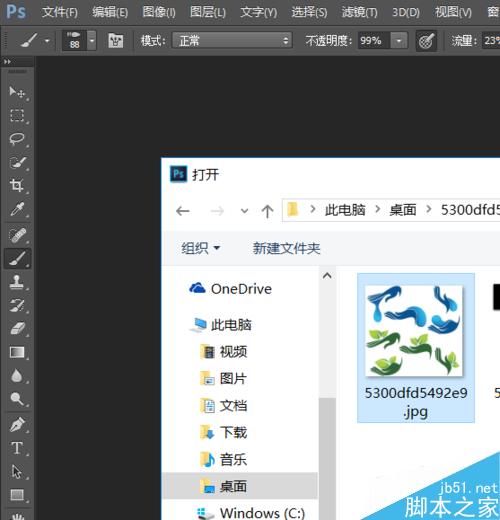This screenshot has height=520, width=500.
Task: Select the Clone Stamp tool
Action: [x=17, y=282]
